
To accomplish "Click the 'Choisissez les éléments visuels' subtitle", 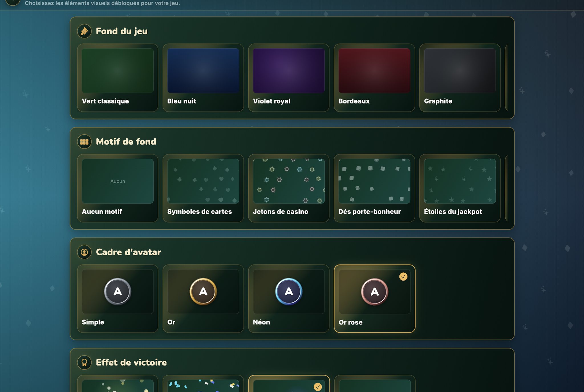I will coord(102,3).
